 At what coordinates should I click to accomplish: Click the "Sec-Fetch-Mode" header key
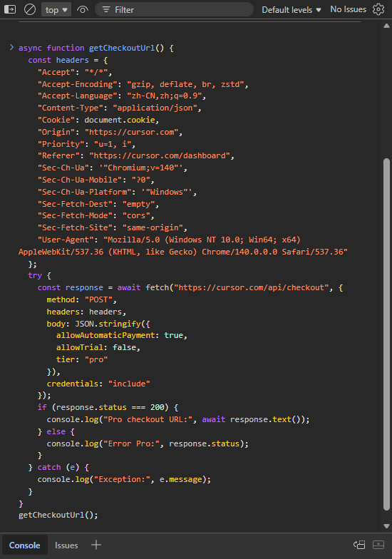coord(76,215)
